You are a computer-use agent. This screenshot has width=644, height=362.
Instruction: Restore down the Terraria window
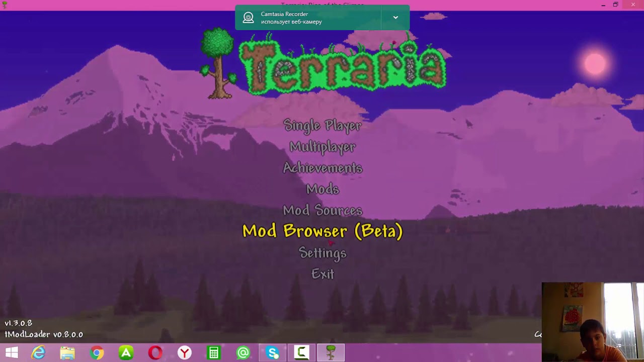(615, 5)
